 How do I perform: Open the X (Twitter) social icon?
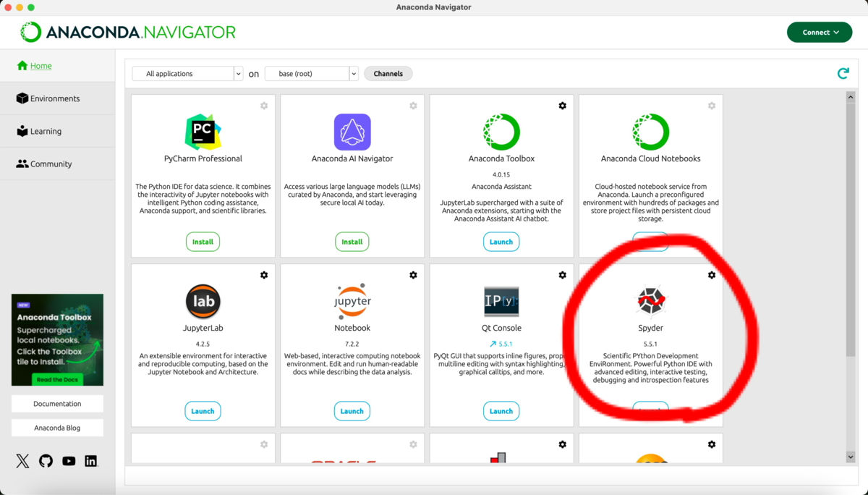coord(23,461)
